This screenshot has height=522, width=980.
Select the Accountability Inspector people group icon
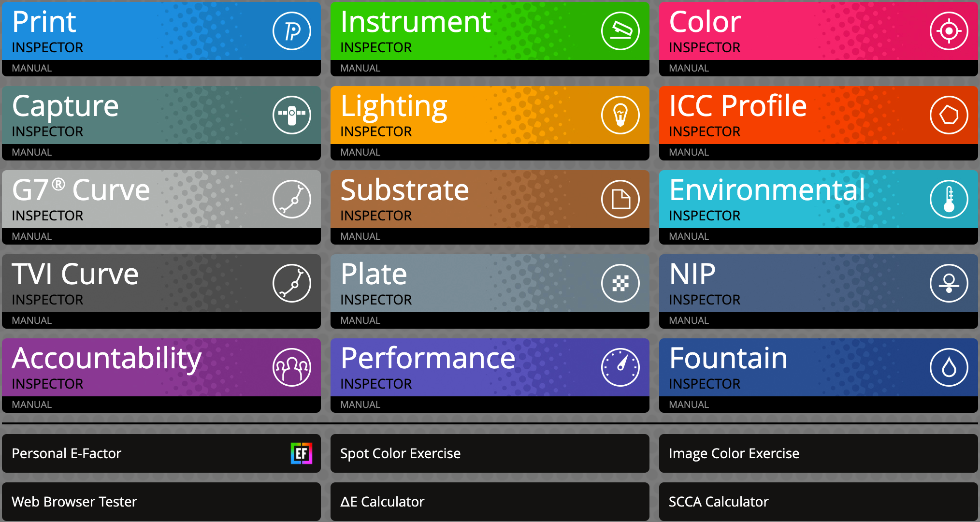(x=292, y=367)
